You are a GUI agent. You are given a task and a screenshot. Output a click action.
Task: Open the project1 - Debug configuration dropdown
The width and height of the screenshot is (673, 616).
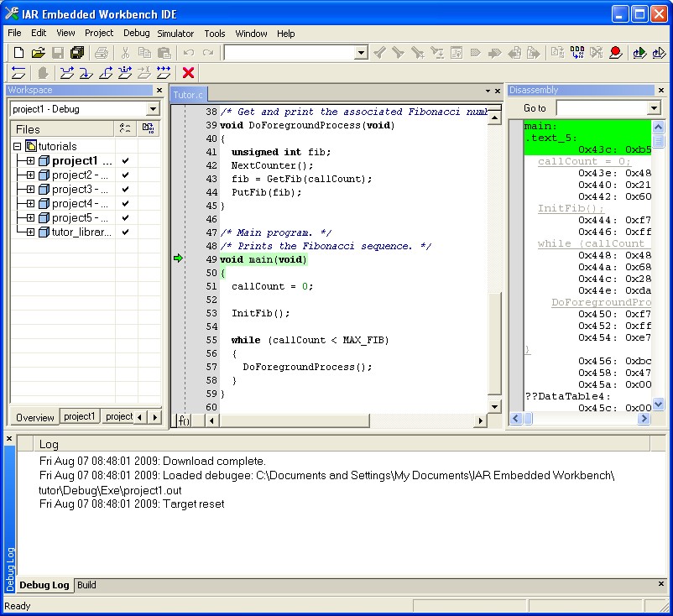click(153, 109)
